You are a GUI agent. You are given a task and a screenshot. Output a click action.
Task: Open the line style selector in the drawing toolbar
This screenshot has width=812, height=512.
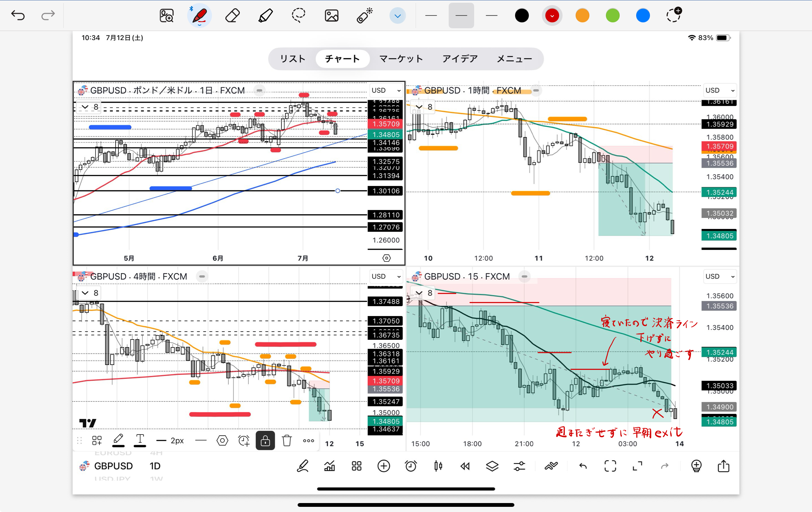(201, 440)
